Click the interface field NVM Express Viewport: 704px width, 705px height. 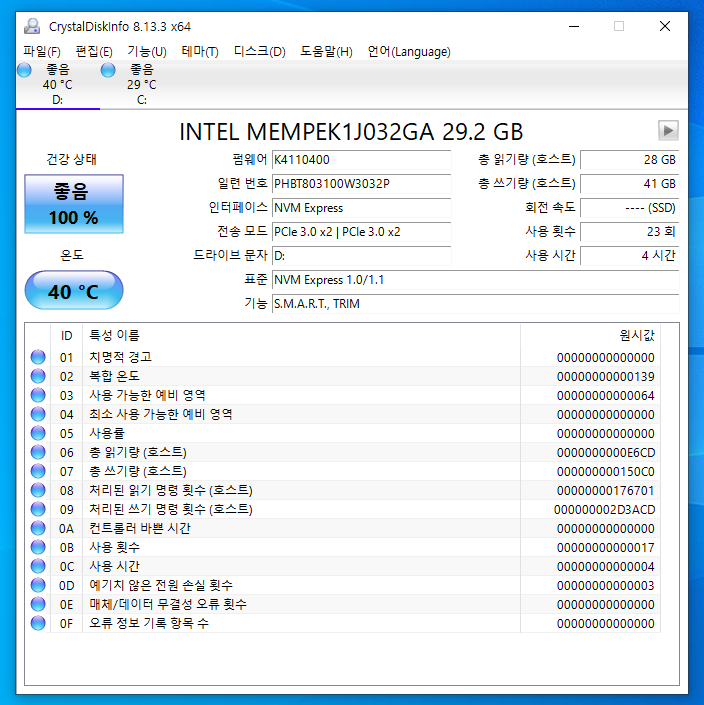(361, 208)
